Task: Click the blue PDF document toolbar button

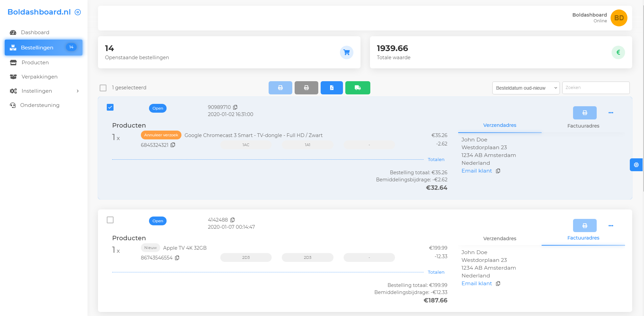Action: (x=331, y=88)
